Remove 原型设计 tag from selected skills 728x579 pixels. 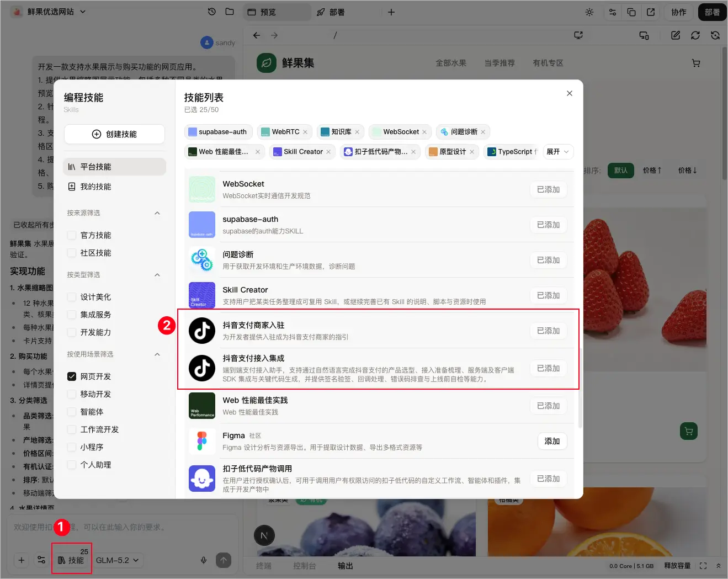pos(472,152)
